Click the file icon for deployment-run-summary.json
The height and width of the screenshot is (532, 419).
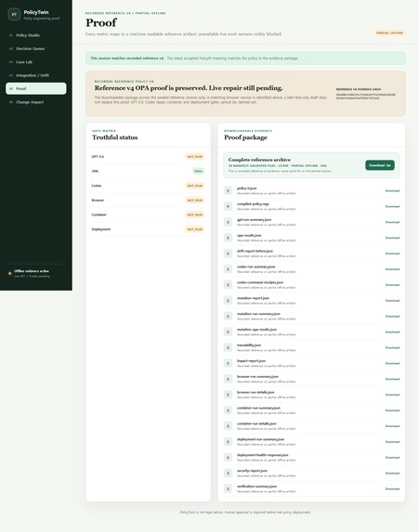click(x=228, y=442)
